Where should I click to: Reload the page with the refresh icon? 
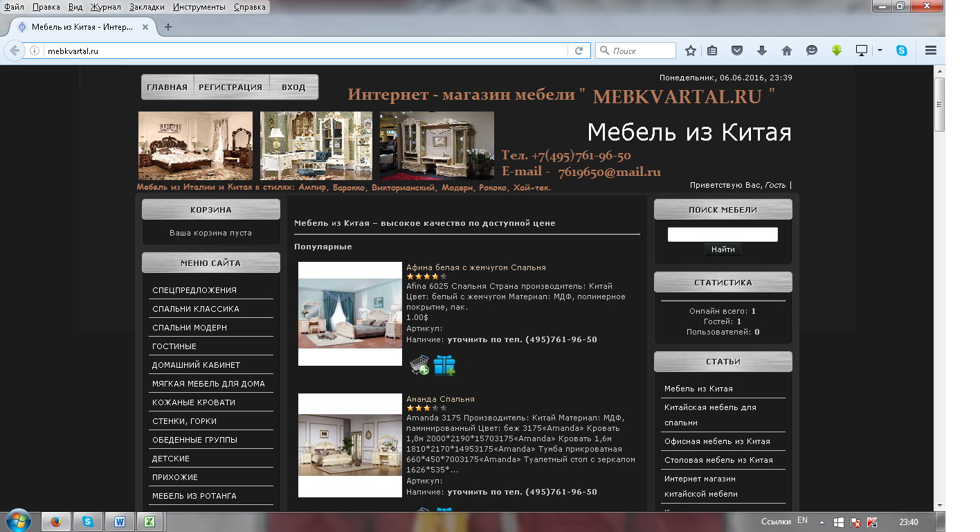point(579,51)
